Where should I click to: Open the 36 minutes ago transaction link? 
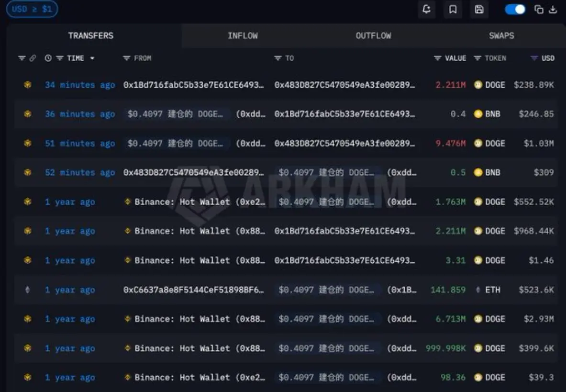[80, 114]
